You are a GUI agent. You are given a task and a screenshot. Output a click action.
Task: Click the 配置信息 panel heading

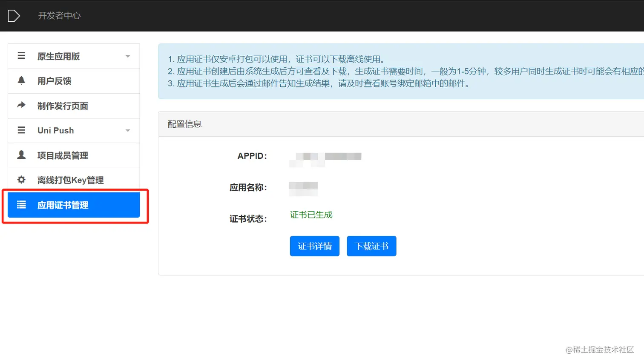pos(185,124)
